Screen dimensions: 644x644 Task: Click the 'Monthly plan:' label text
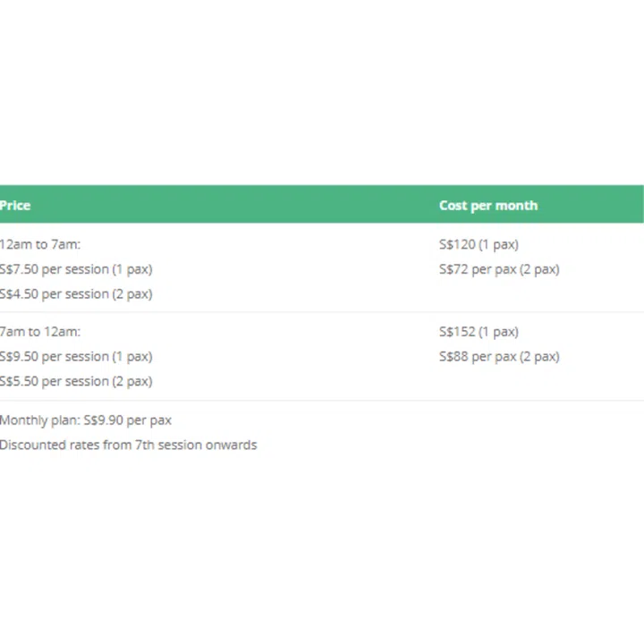[x=40, y=419]
